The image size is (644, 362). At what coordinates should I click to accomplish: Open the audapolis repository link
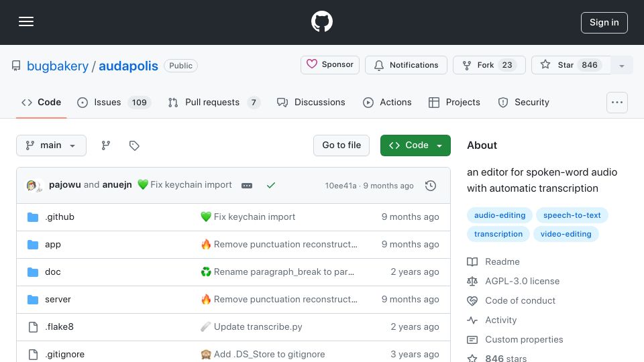[128, 66]
